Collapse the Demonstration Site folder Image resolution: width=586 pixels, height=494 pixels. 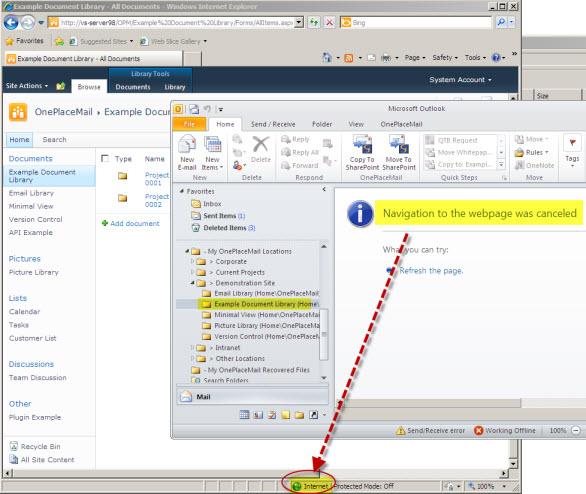[x=192, y=283]
